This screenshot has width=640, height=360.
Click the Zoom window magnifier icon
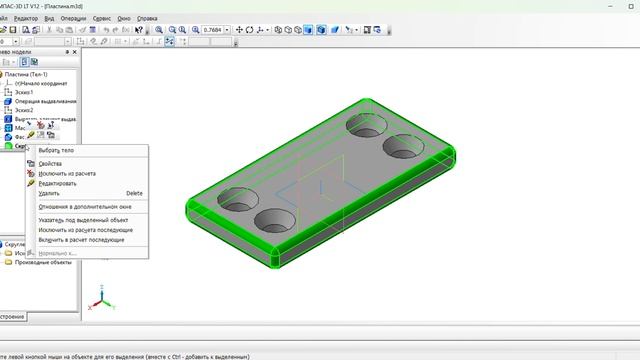pyautogui.click(x=159, y=30)
